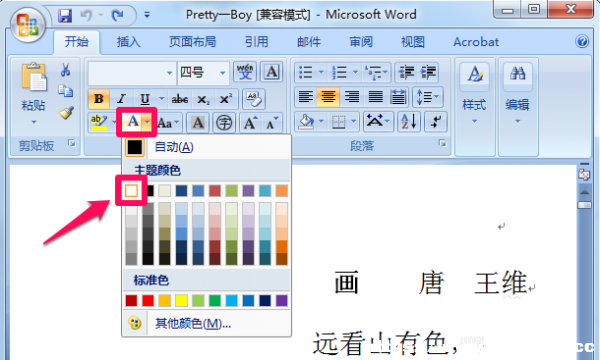Open the Acrobat tab
This screenshot has width=600, height=360.
point(476,42)
